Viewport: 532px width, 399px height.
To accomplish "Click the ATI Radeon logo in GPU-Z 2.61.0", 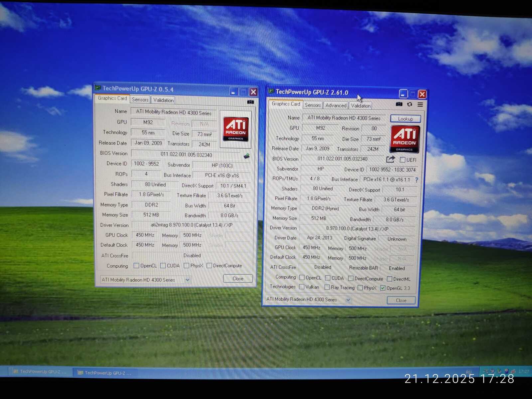I will [404, 139].
